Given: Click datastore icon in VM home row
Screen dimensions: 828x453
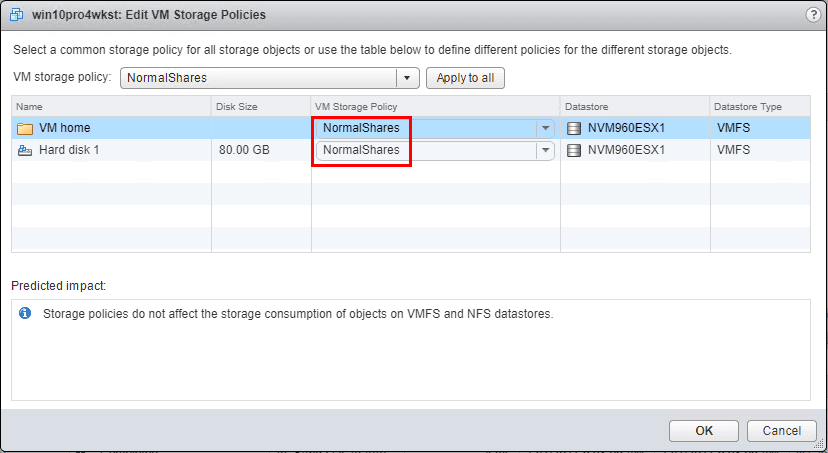Looking at the screenshot, I should 573,128.
